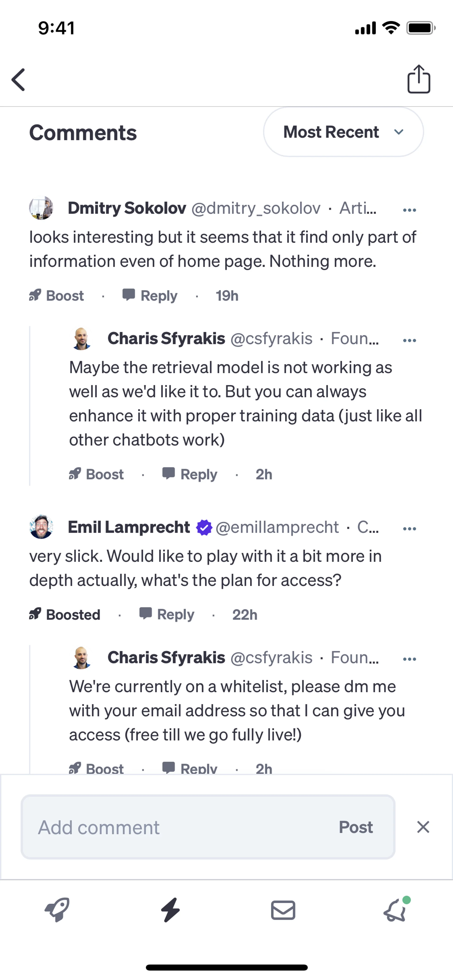The height and width of the screenshot is (980, 453).
Task: Tap the back chevron arrow
Action: [18, 80]
